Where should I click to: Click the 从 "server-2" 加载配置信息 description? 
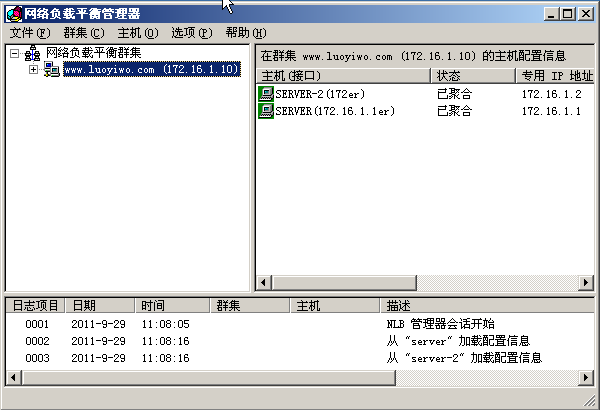tap(464, 358)
